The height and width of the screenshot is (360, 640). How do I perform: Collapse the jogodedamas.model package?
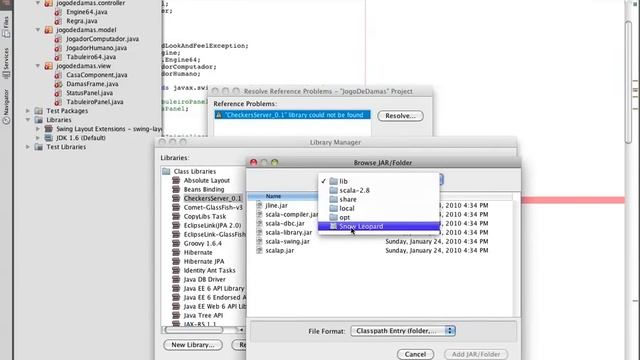click(x=38, y=30)
